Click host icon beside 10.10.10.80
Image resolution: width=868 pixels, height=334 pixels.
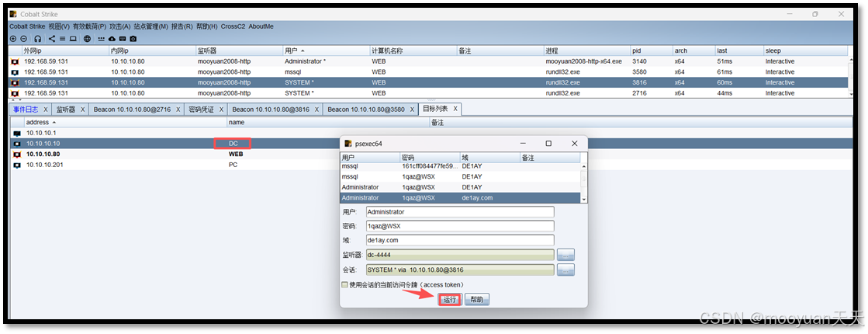pyautogui.click(x=17, y=154)
